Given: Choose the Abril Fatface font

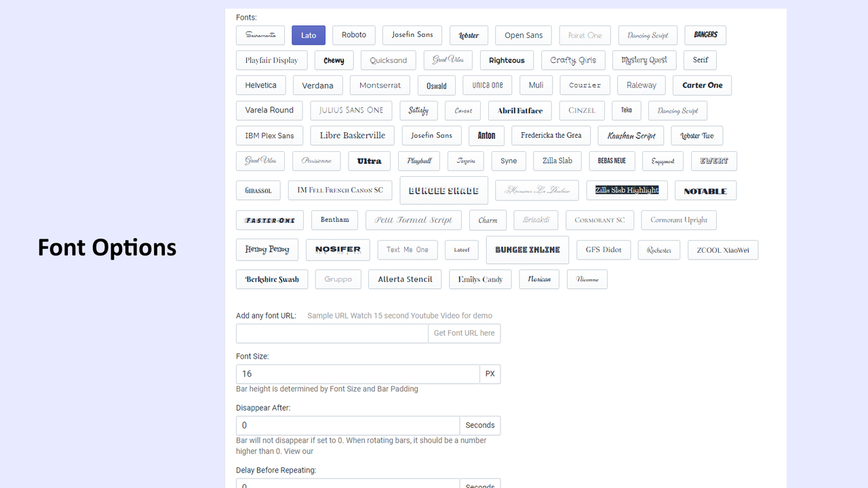Looking at the screenshot, I should click(519, 110).
